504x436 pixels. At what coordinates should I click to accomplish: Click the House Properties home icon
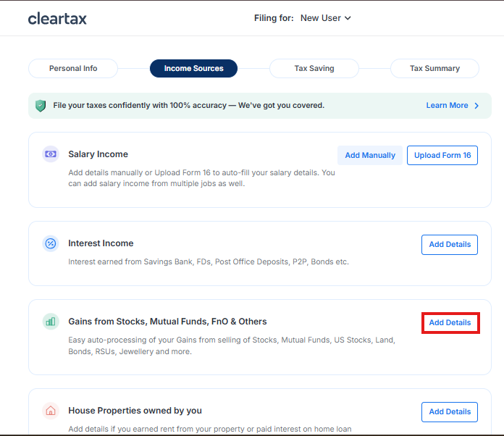tap(51, 411)
